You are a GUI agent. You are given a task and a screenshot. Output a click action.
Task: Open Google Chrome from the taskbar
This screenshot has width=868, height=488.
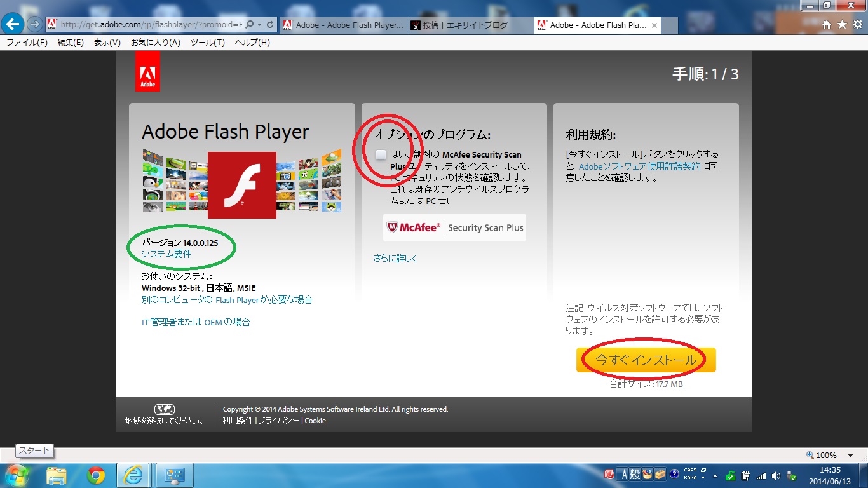(96, 475)
